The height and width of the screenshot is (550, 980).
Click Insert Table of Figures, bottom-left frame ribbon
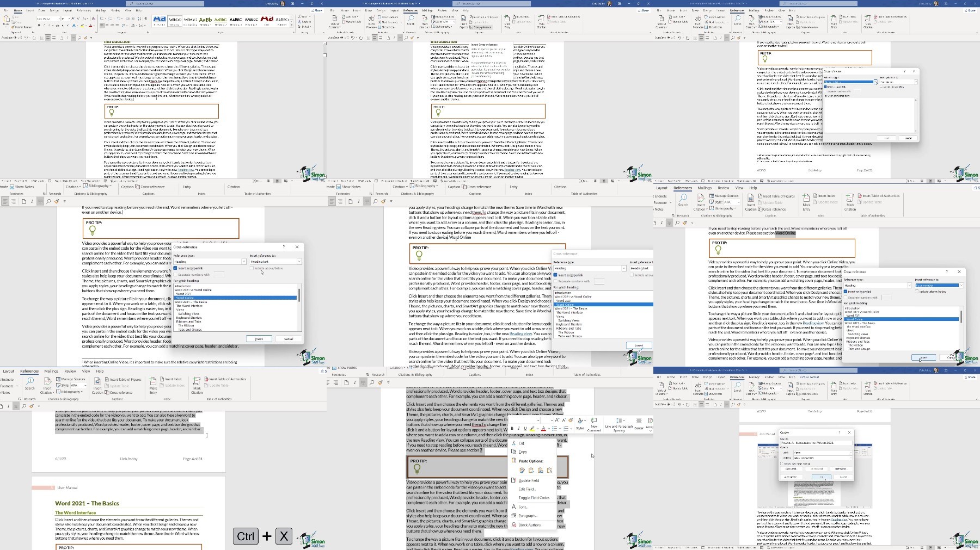pos(122,380)
